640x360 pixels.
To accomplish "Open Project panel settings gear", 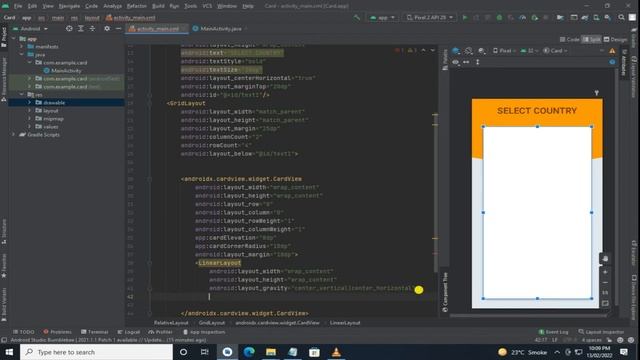I will tap(107, 29).
